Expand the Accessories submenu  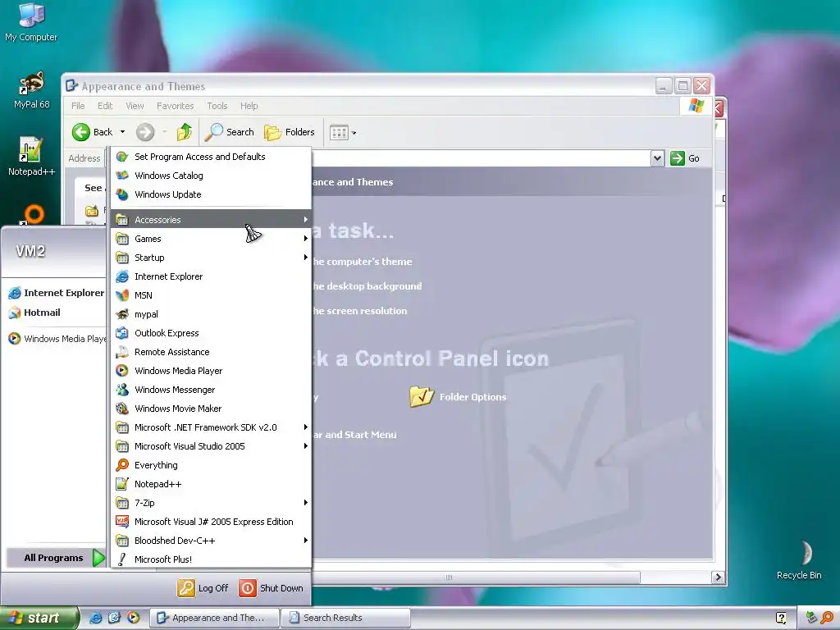pyautogui.click(x=211, y=220)
